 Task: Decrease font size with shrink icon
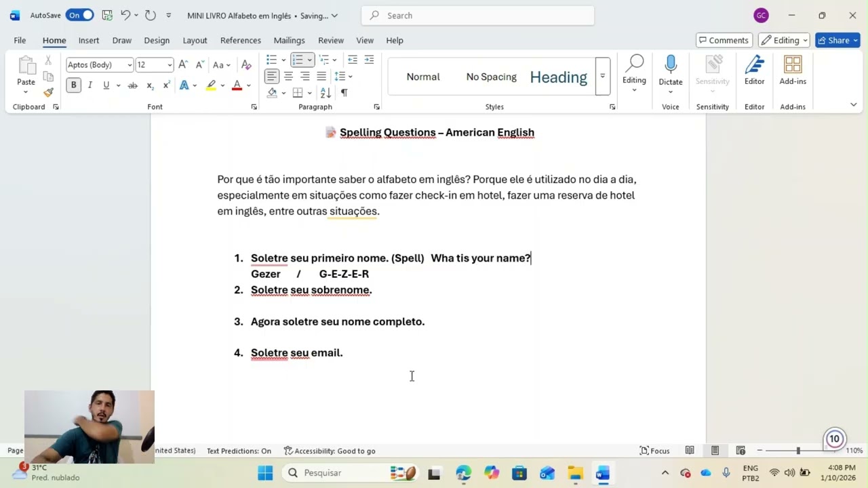pos(200,65)
